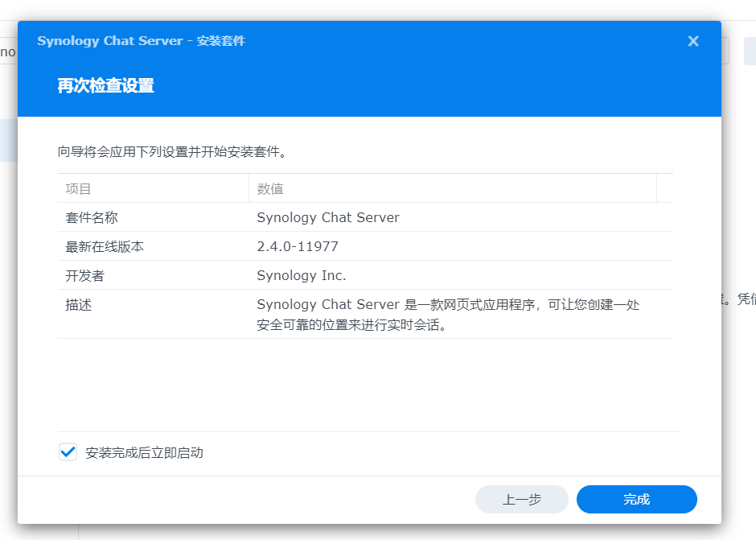Click the 套件名称 row label
Viewport: 756px width, 540px height.
[x=92, y=217]
